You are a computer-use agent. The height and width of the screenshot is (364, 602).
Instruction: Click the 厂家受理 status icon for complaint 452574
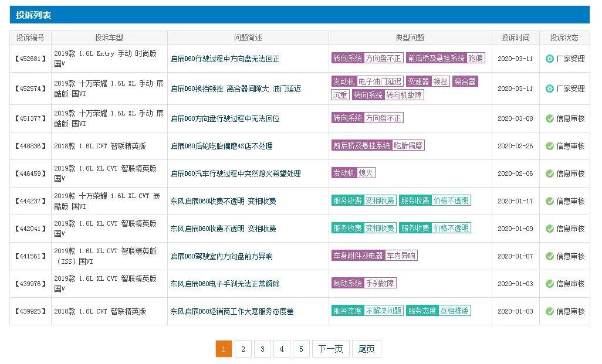coord(549,89)
